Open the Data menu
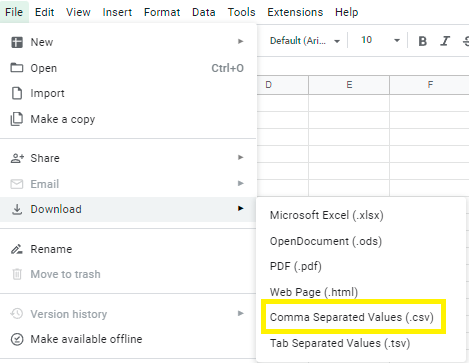Screen dimensions: 469x363 [x=204, y=12]
